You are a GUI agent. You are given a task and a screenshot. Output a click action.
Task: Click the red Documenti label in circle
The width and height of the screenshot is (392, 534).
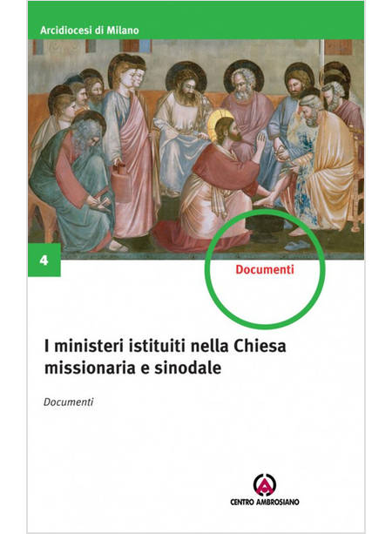265,269
